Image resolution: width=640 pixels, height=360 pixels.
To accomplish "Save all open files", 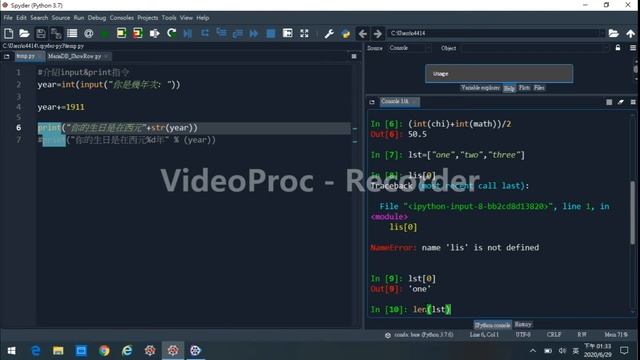I will coord(56,33).
